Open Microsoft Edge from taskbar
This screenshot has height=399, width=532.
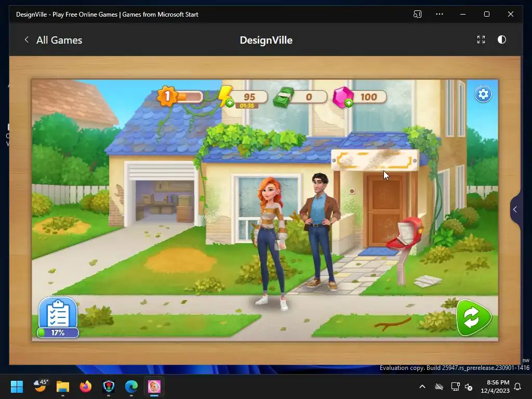tap(131, 387)
